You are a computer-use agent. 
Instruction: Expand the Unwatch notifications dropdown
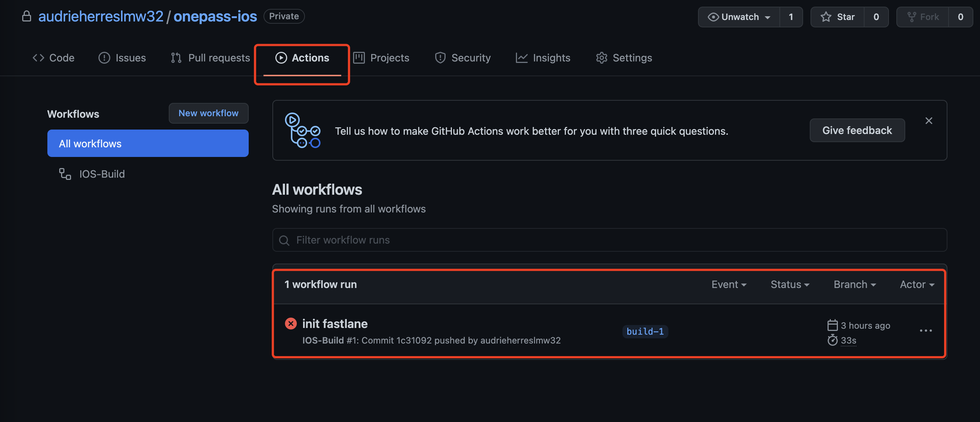click(738, 17)
